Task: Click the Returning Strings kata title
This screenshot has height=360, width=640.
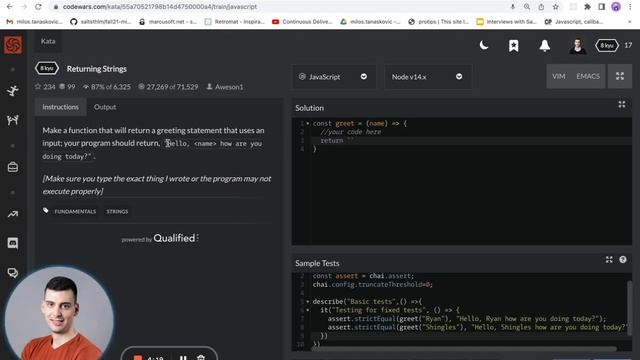Action: [x=97, y=69]
